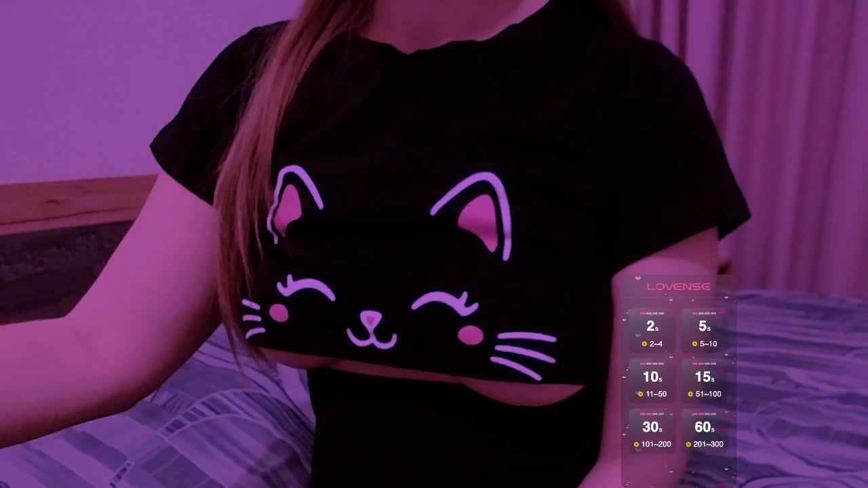
Task: Click the Lovense logo in the overlay
Action: coord(678,287)
